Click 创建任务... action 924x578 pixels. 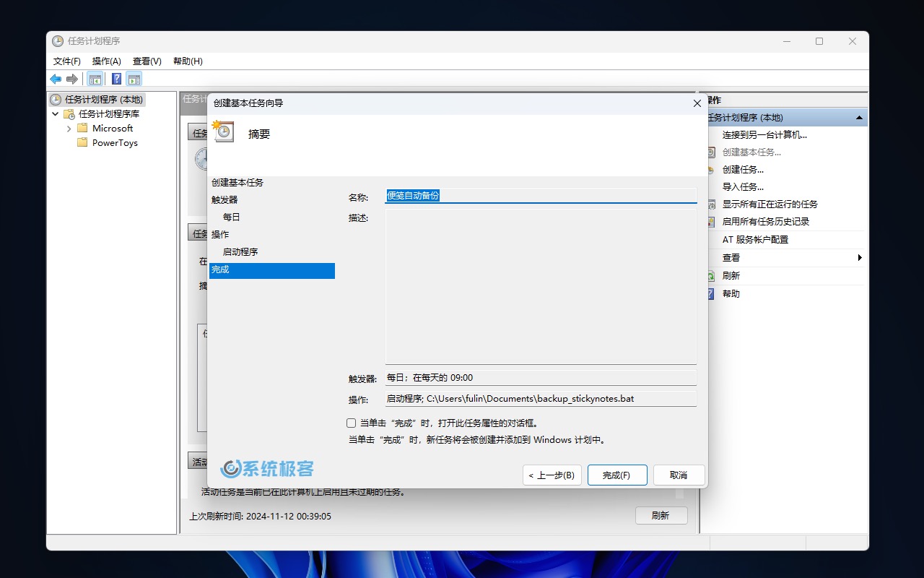click(743, 170)
